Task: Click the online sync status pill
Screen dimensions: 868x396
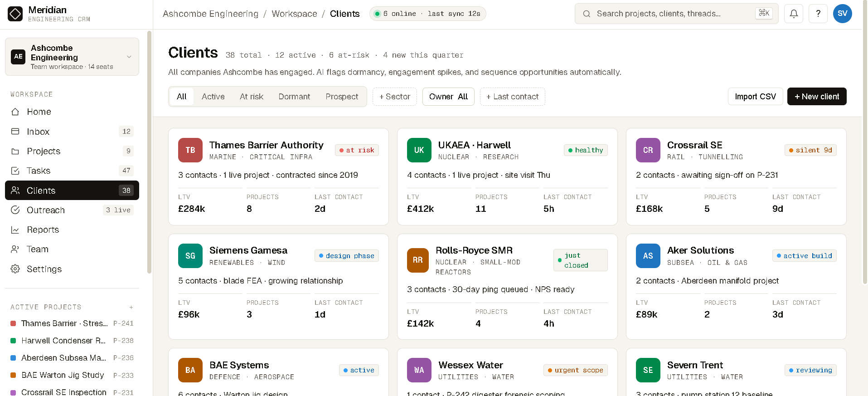Action: (x=428, y=14)
